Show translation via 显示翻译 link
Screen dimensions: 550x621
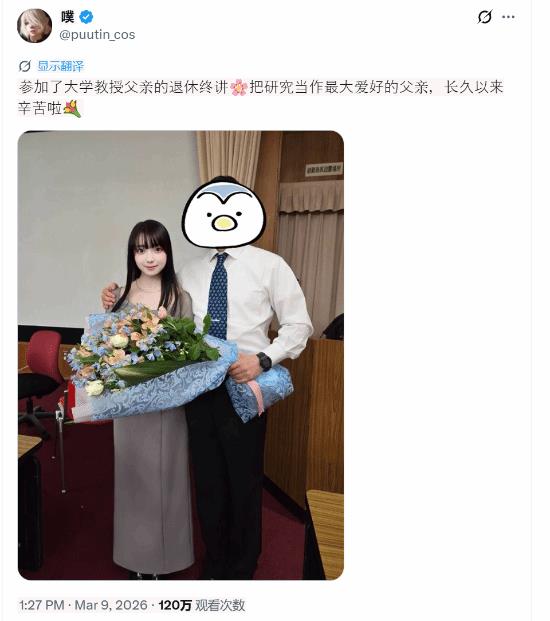61,66
